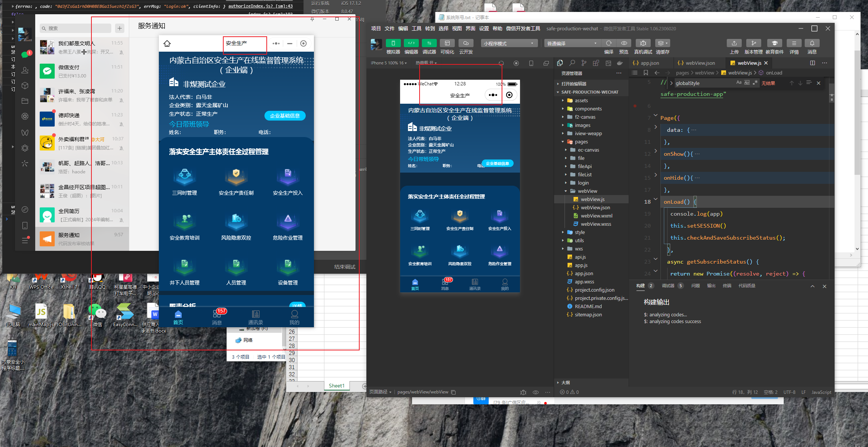Click the 结束调试 button

coord(344,267)
